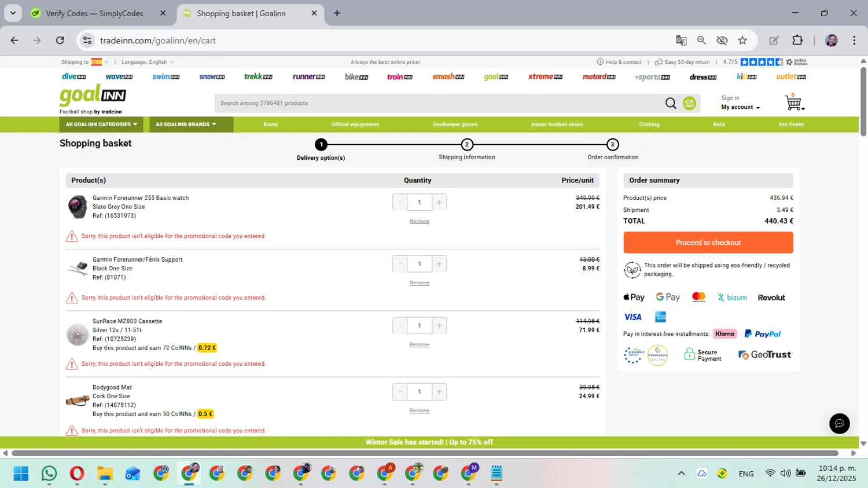Click Order confirmation step 3 marker
The height and width of the screenshot is (488, 868).
(x=612, y=145)
